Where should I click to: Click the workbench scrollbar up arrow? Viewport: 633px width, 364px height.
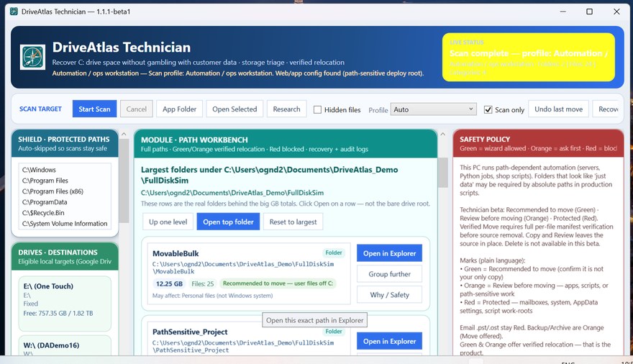coord(443,134)
